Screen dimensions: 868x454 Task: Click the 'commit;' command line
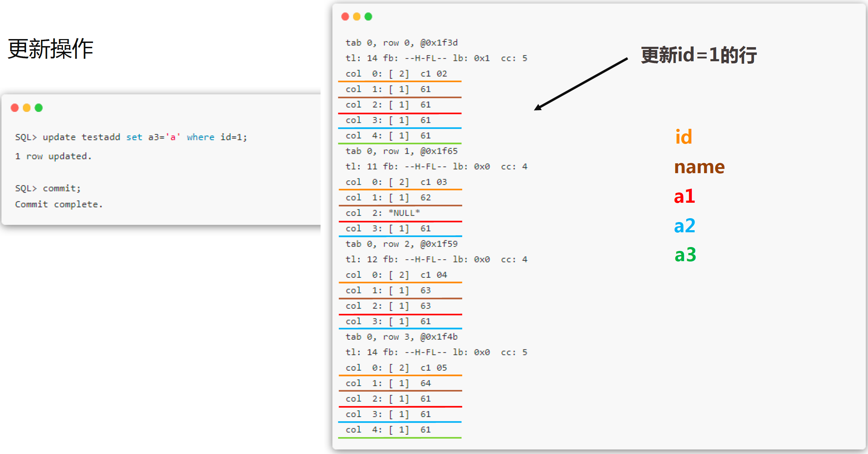(x=48, y=188)
